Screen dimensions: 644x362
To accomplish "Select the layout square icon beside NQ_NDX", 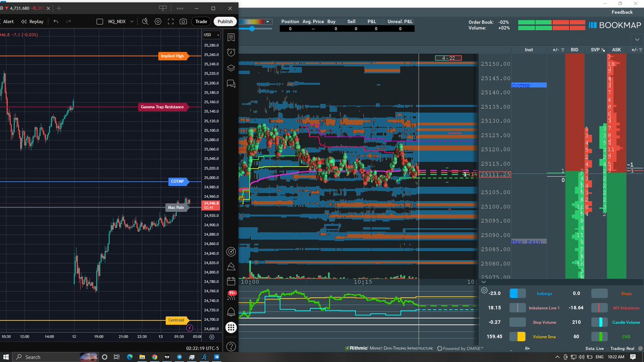I will click(x=100, y=21).
